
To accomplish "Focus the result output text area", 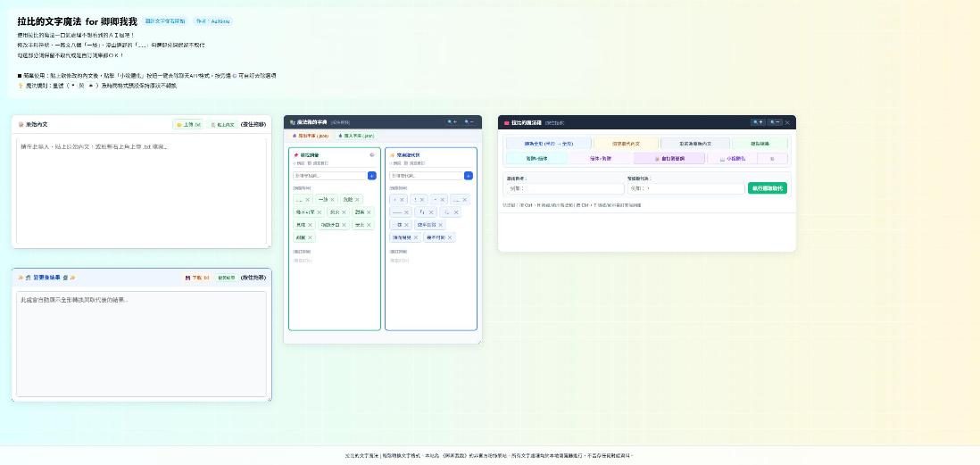I will point(141,344).
